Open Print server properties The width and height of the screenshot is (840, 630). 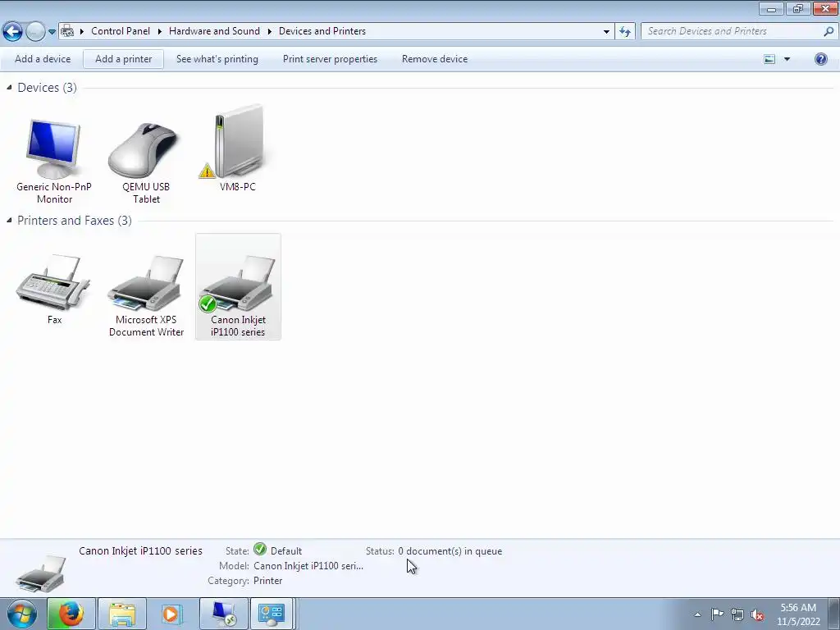(x=330, y=59)
